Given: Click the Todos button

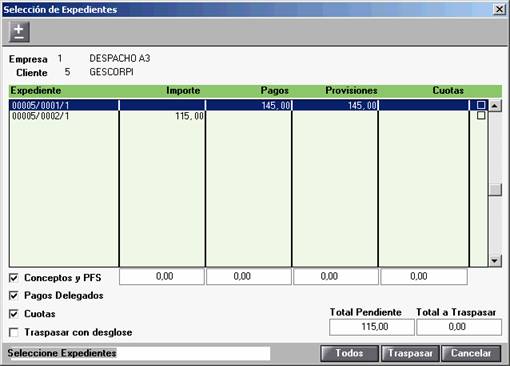Looking at the screenshot, I should [x=349, y=353].
